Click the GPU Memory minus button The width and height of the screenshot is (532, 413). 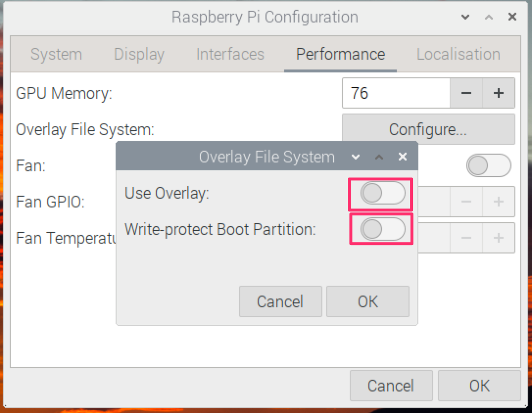(x=466, y=93)
